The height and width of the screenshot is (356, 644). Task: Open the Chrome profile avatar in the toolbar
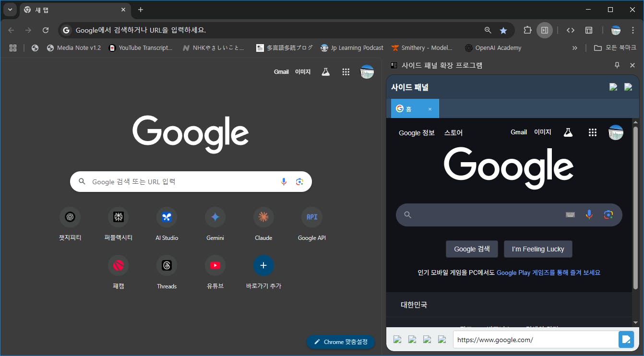(616, 30)
